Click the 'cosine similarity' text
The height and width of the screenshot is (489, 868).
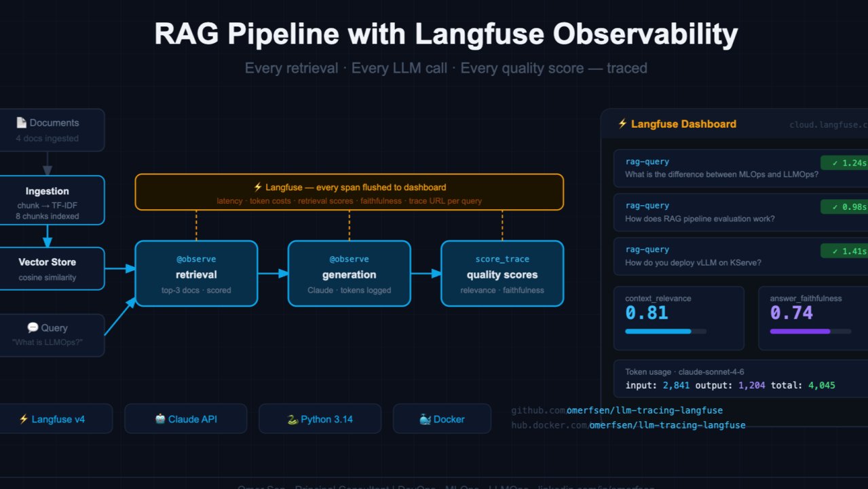coord(48,277)
